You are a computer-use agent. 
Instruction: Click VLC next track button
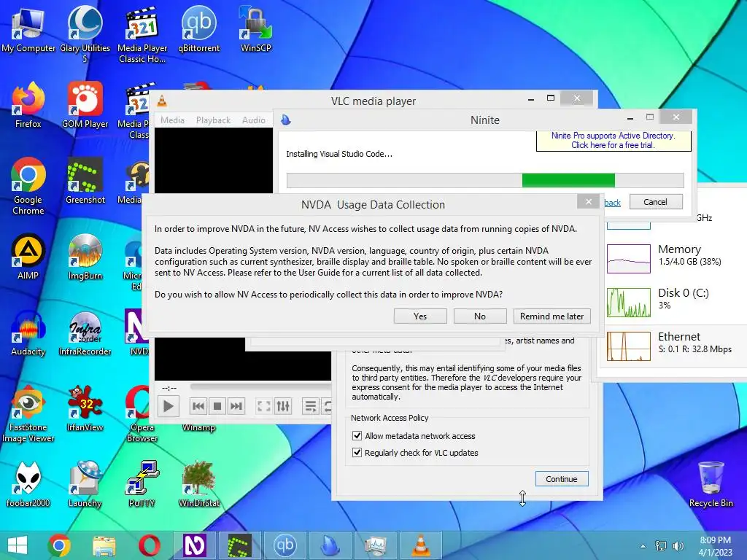[236, 406]
